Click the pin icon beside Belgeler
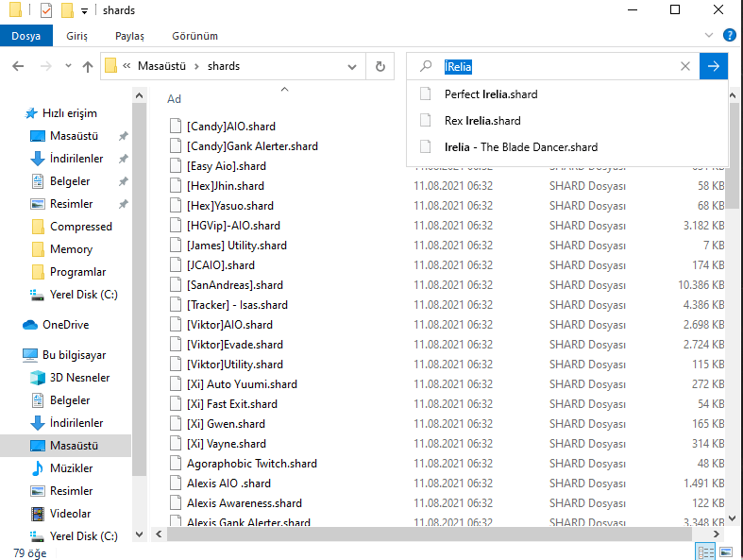Screen dimensions: 743x560 [123, 181]
